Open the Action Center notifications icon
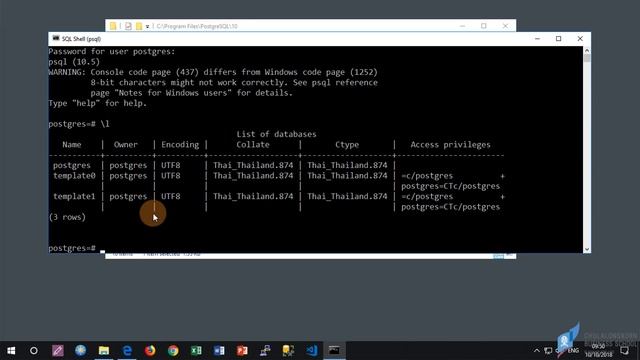Screen dimensions: 640x360 (624, 351)
